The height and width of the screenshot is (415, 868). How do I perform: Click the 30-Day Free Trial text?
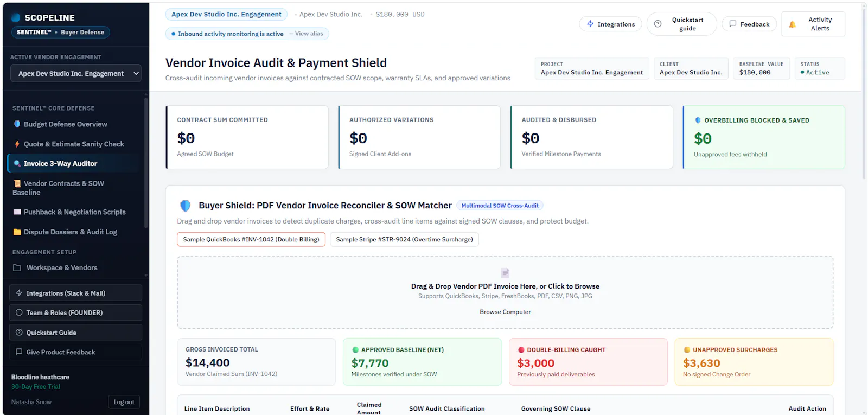tap(36, 387)
